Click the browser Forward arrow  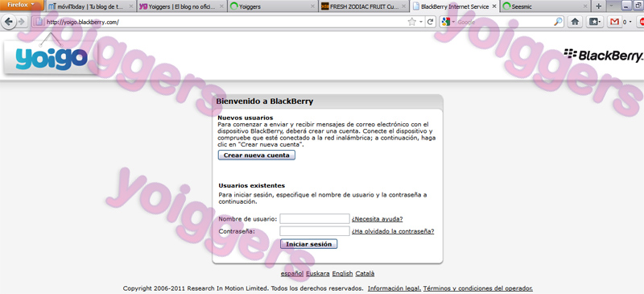(22, 22)
